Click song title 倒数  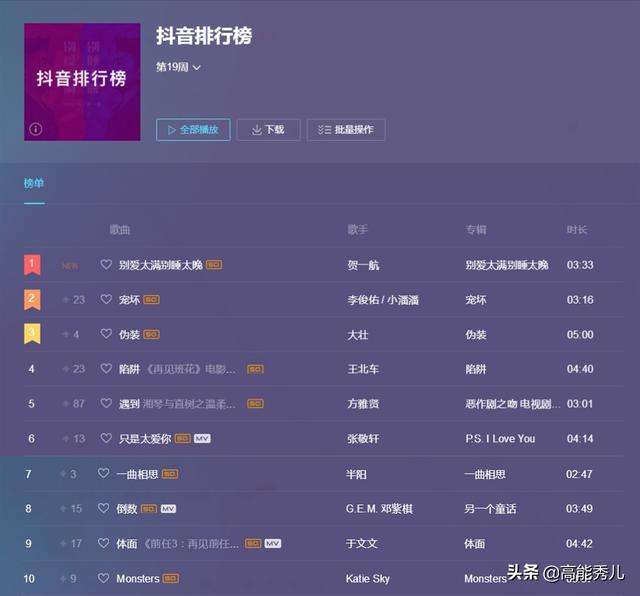(x=127, y=509)
